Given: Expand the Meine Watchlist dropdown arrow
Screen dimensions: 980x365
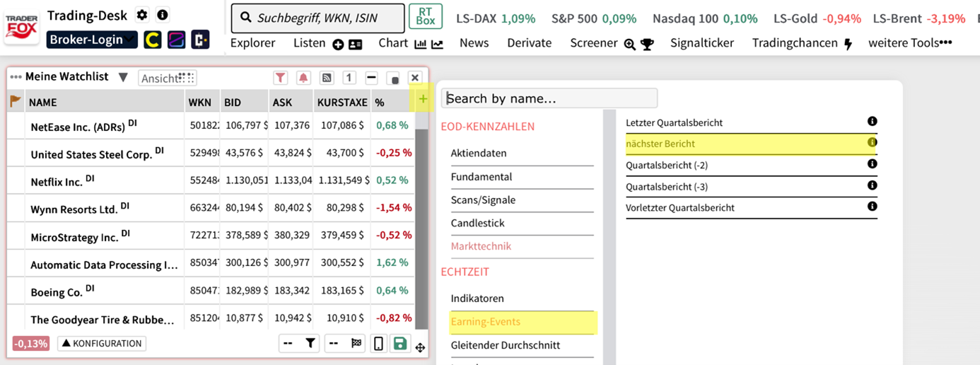Looking at the screenshot, I should click(x=123, y=77).
